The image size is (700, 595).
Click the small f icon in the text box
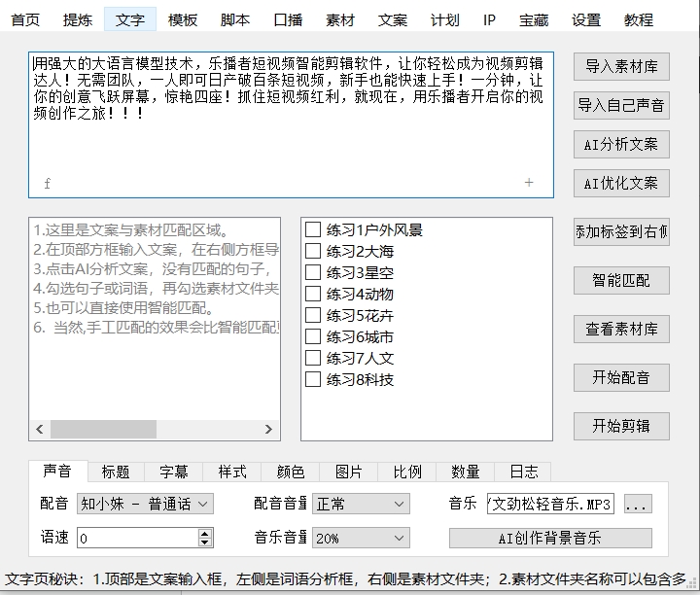pos(47,184)
